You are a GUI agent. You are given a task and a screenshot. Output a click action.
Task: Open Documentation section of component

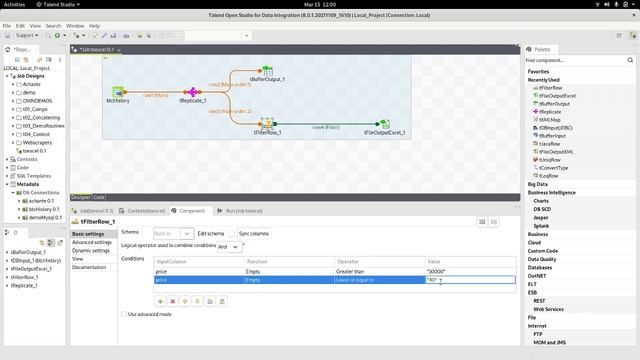point(89,267)
